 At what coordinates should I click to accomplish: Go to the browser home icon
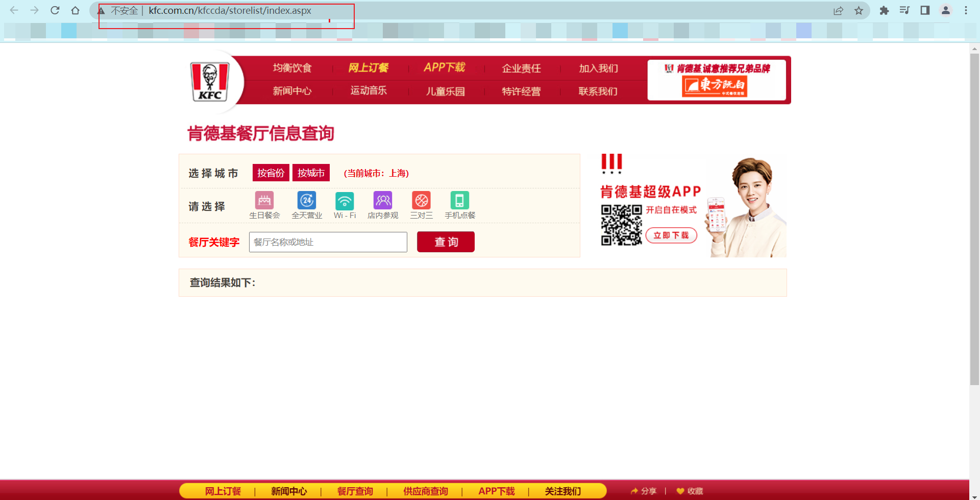coord(75,10)
